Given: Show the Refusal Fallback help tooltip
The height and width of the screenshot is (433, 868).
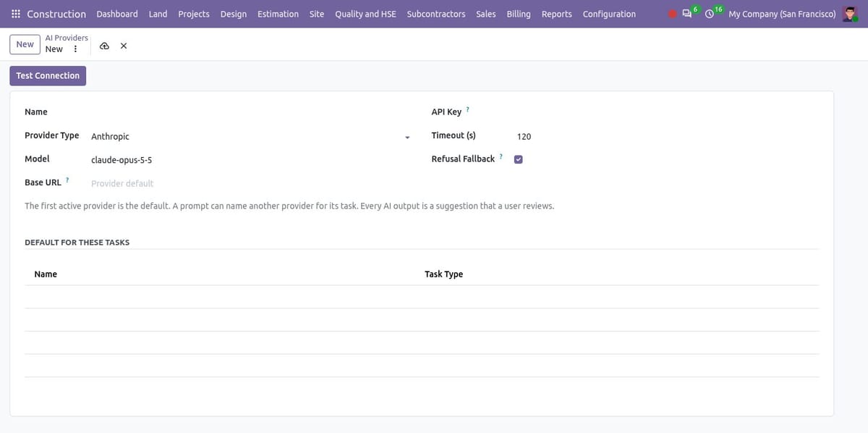Looking at the screenshot, I should point(501,156).
